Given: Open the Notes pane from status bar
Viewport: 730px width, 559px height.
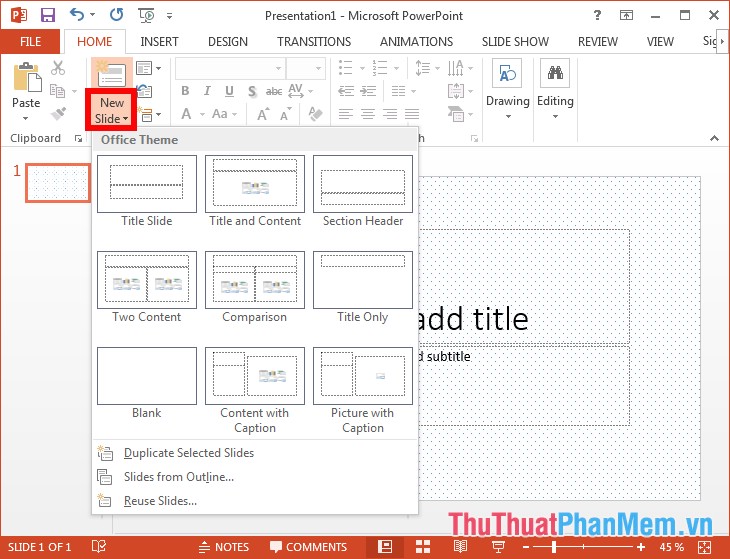Looking at the screenshot, I should [x=223, y=547].
